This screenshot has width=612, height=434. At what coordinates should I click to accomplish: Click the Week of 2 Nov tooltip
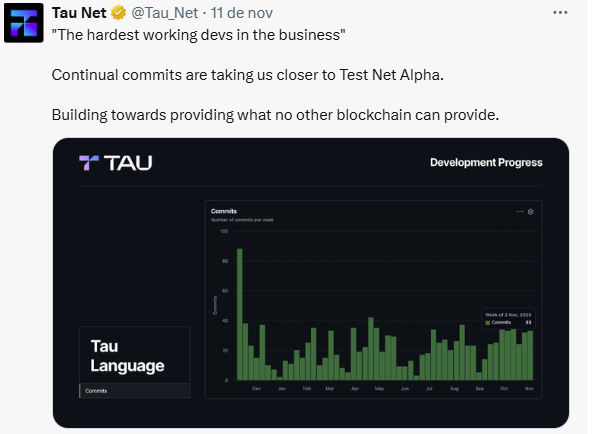pyautogui.click(x=509, y=318)
